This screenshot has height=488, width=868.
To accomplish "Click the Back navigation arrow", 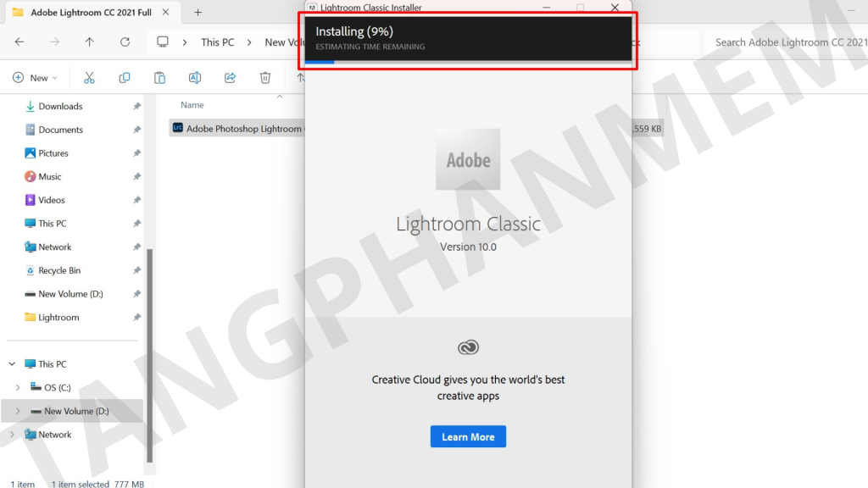I will coord(19,42).
